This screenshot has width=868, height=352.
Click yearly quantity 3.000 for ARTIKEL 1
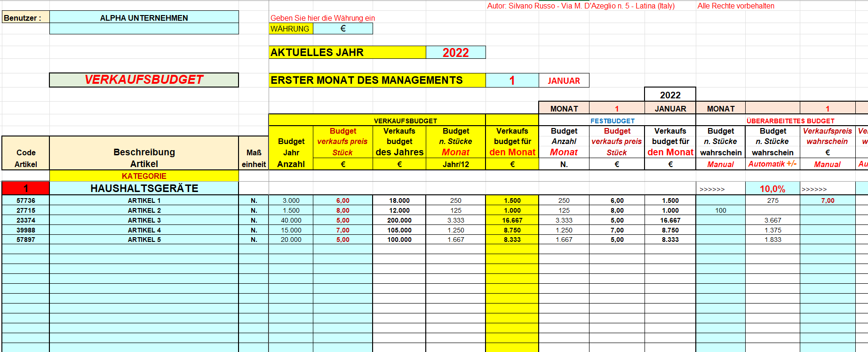[x=291, y=200]
